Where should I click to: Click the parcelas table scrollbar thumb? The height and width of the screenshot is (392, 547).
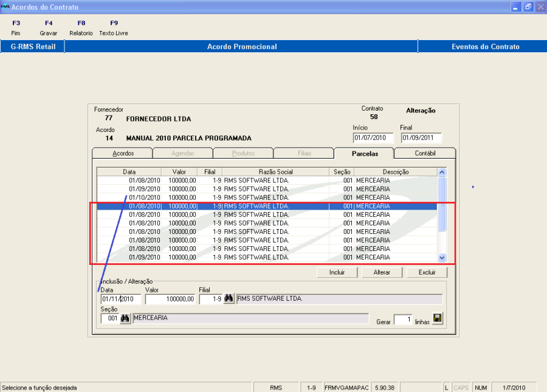point(442,204)
